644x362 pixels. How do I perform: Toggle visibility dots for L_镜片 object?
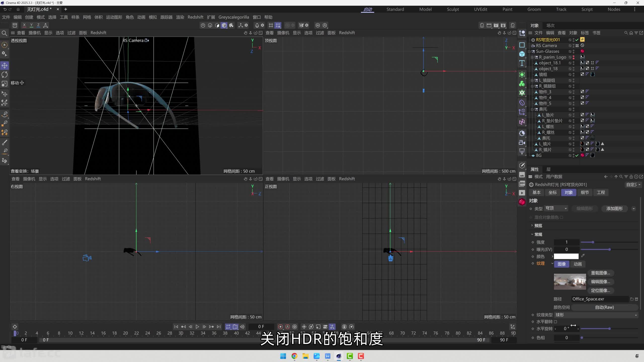click(574, 144)
